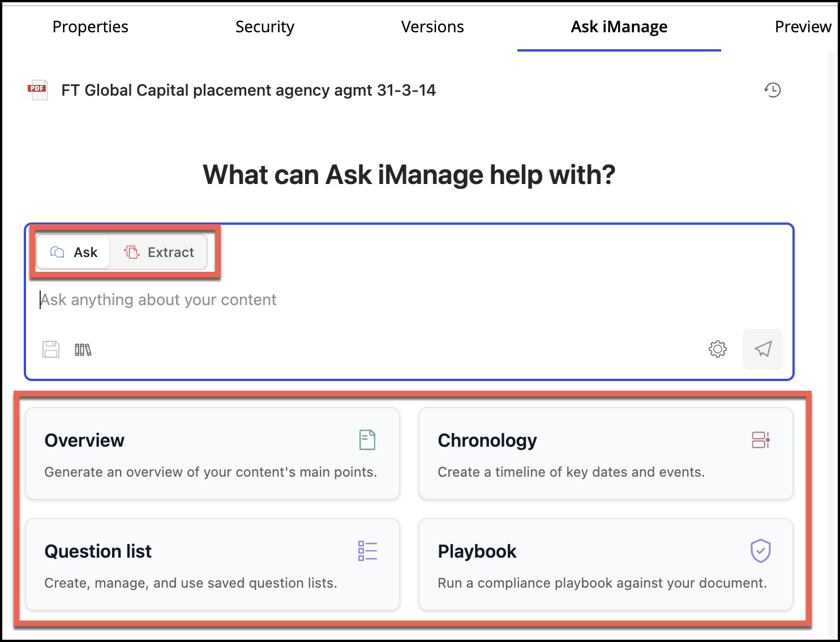Click the send paper plane button

763,349
